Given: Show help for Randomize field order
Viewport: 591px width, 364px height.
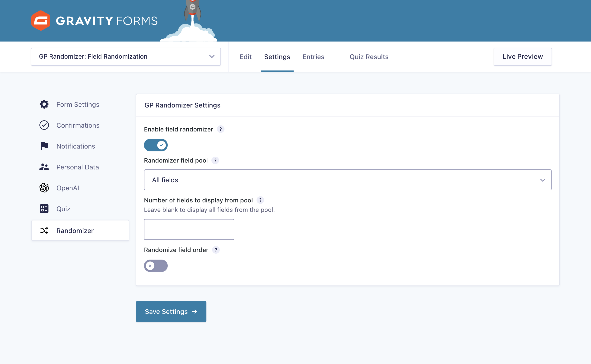Looking at the screenshot, I should pyautogui.click(x=216, y=250).
